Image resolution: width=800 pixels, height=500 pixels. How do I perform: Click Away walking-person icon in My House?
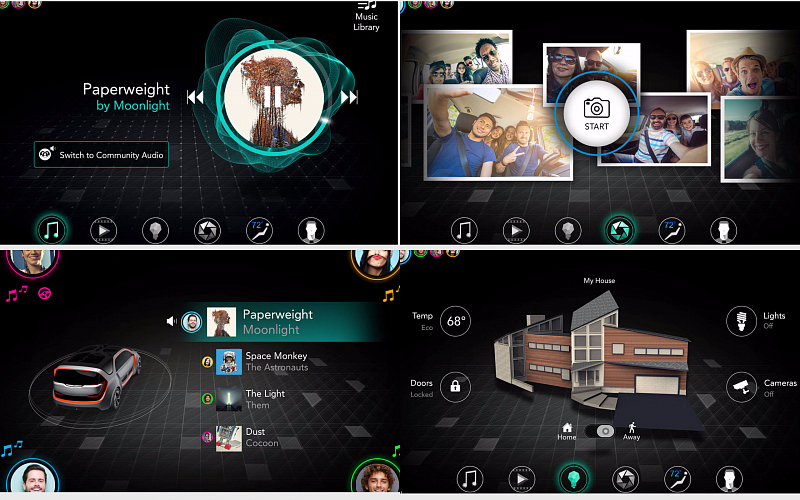632,431
